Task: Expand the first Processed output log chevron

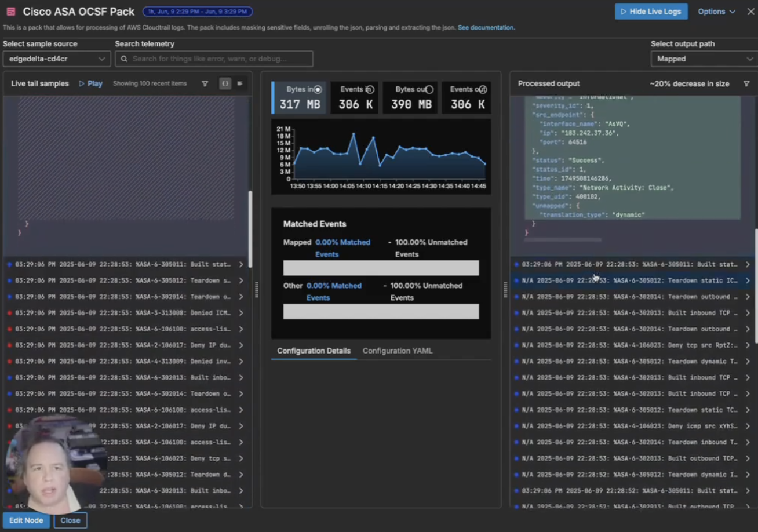Action: (748, 264)
